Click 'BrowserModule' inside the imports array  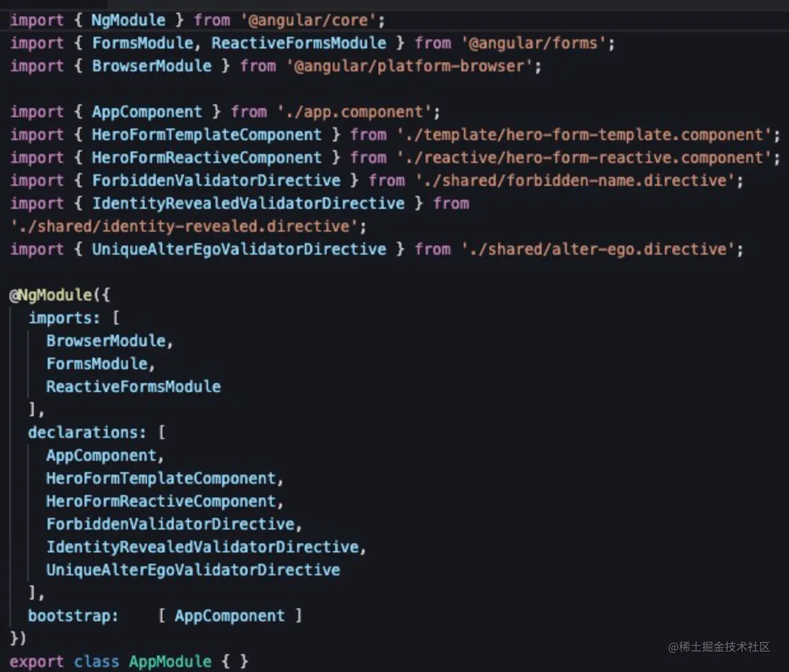coord(106,341)
